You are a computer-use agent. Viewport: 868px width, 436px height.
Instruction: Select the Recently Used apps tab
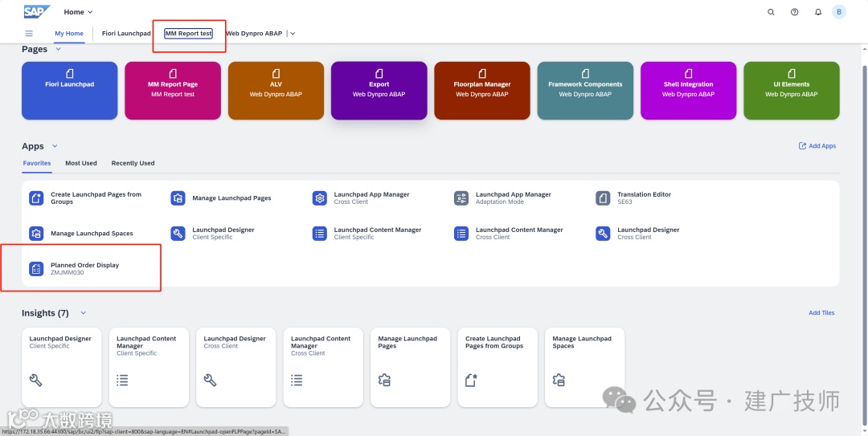tap(133, 163)
